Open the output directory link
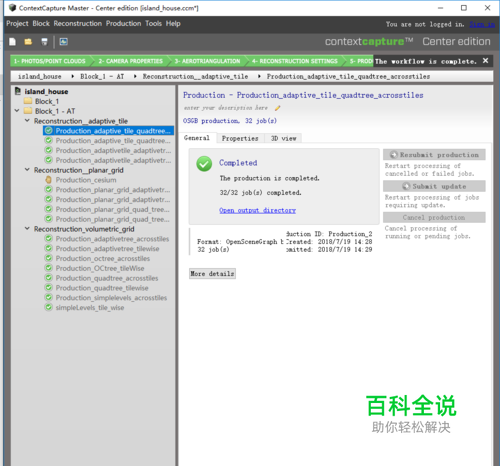This screenshot has height=466, width=500. [257, 210]
